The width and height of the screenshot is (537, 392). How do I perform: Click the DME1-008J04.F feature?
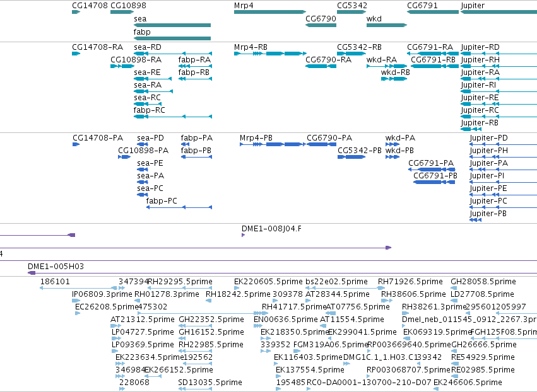click(x=243, y=235)
